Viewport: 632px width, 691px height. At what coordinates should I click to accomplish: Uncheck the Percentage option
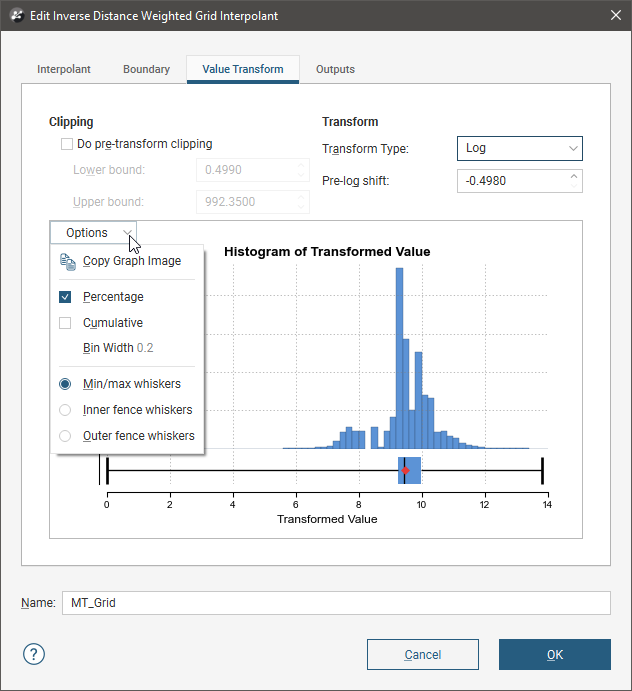(x=65, y=297)
